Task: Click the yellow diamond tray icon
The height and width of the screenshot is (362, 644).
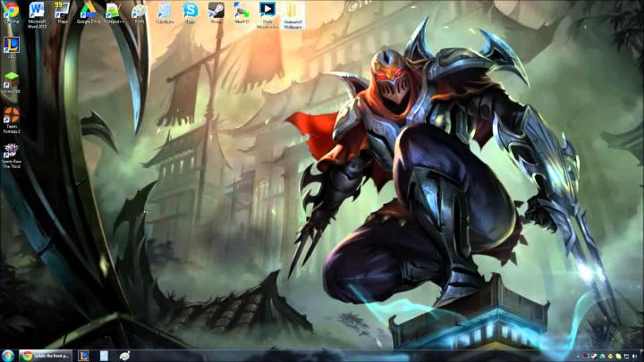Action: [610, 357]
